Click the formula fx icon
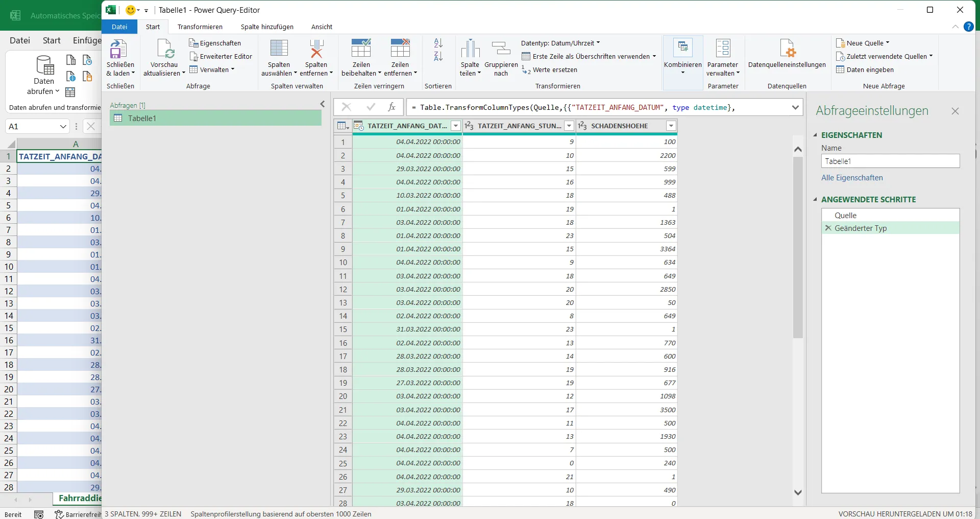This screenshot has height=519, width=980. [391, 107]
